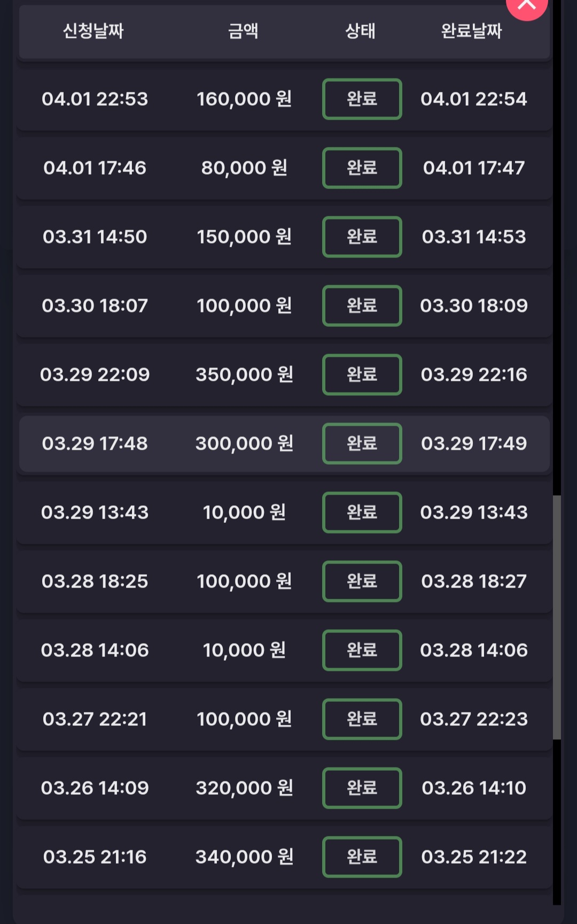This screenshot has width=577, height=924.
Task: Click 완료 status for 350,000 원 row
Action: pyautogui.click(x=362, y=374)
